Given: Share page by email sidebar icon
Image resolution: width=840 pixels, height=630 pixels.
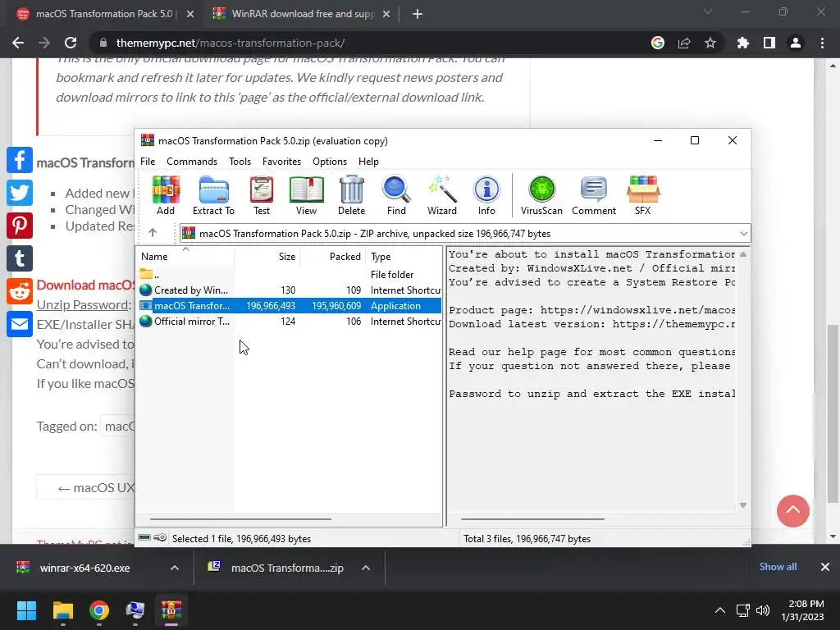Looking at the screenshot, I should [20, 325].
